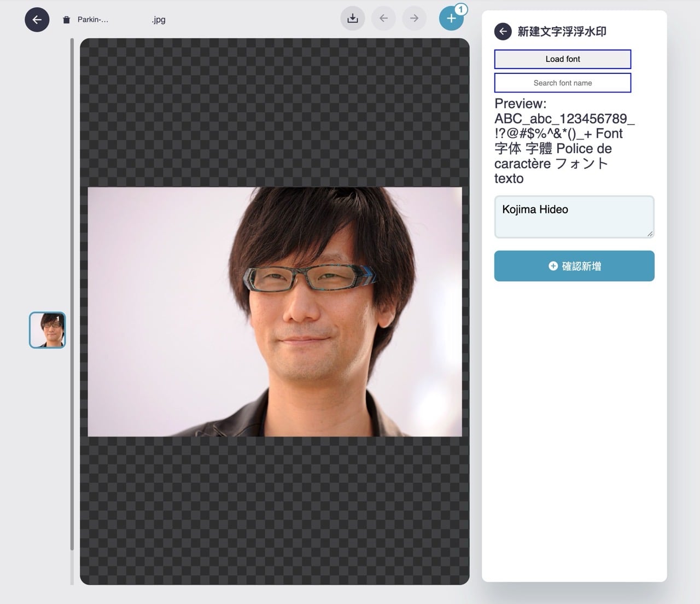
Task: Undo with the left arrow button
Action: (x=383, y=19)
